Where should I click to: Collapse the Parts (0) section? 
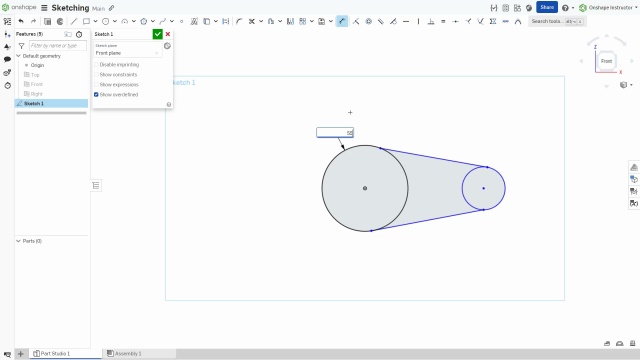[x=18, y=241]
